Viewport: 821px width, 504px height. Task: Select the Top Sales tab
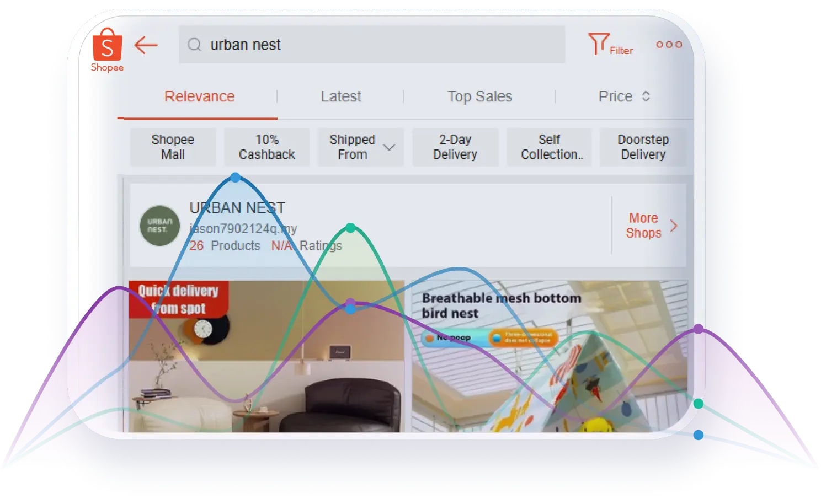(x=479, y=96)
